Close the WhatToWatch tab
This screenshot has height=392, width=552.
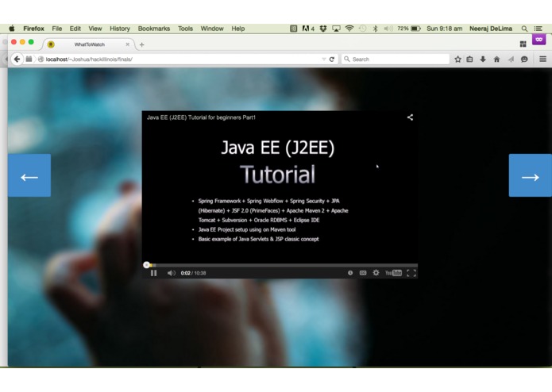[127, 44]
